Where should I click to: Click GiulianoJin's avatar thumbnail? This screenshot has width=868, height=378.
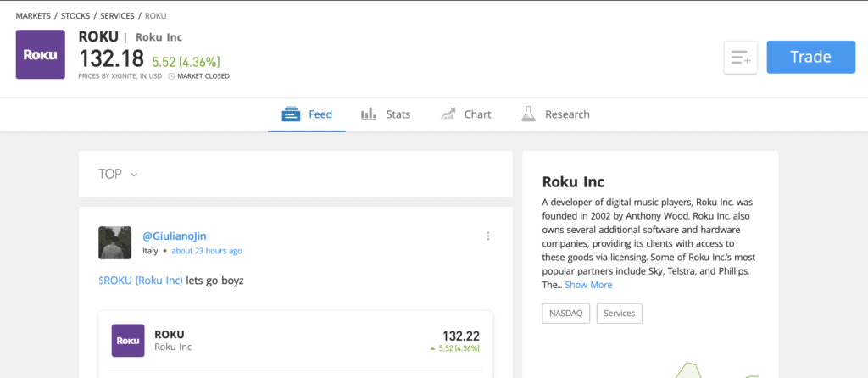[115, 242]
